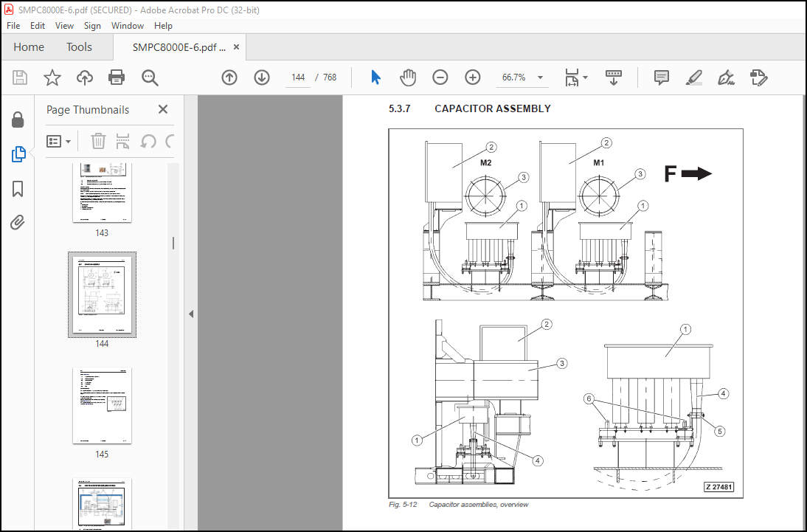Screen dimensions: 807x532
Task: Click the Fig. 5-12 caption text
Action: coord(459,505)
